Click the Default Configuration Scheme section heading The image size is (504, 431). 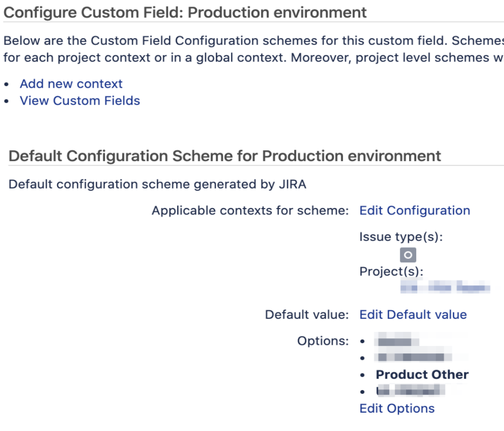pyautogui.click(x=225, y=156)
